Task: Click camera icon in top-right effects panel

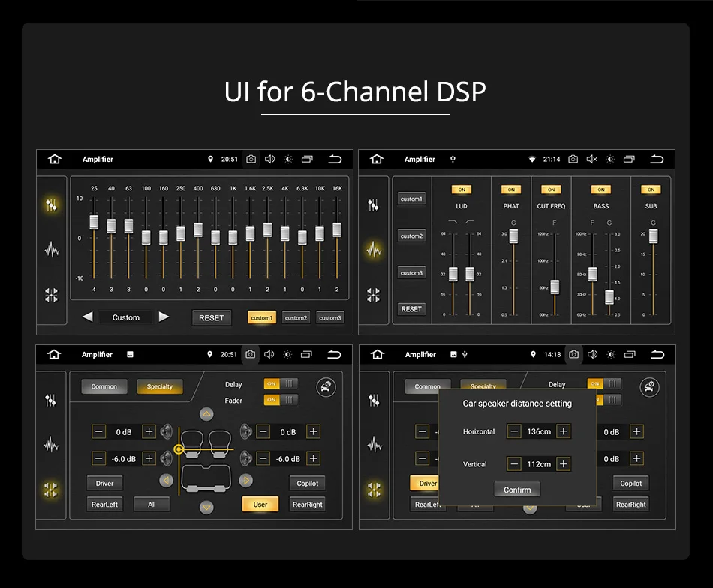Action: (x=573, y=160)
